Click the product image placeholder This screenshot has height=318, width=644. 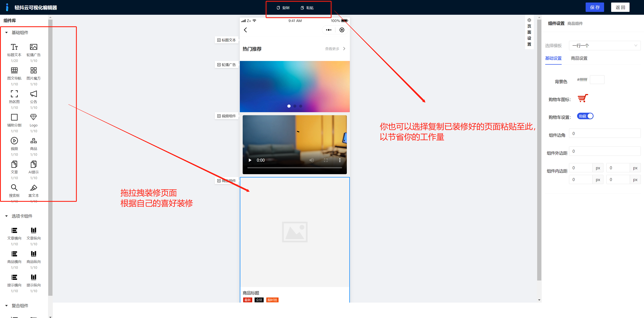294,232
